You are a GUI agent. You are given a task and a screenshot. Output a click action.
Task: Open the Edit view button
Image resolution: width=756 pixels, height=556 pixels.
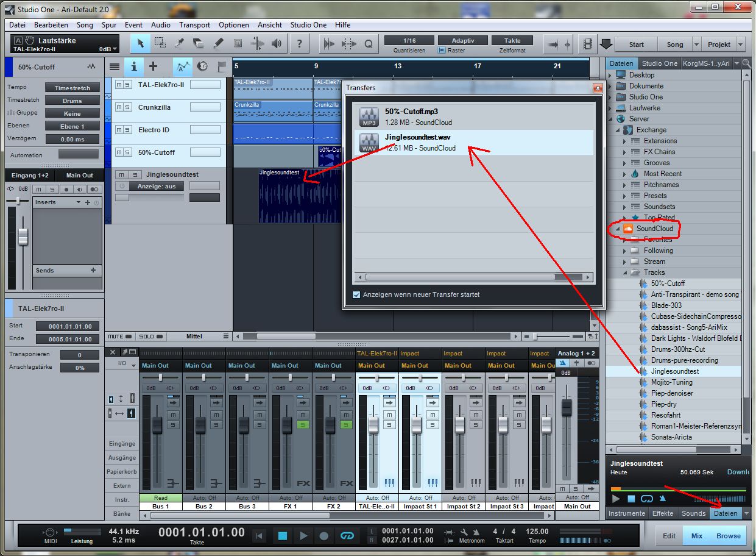[669, 536]
